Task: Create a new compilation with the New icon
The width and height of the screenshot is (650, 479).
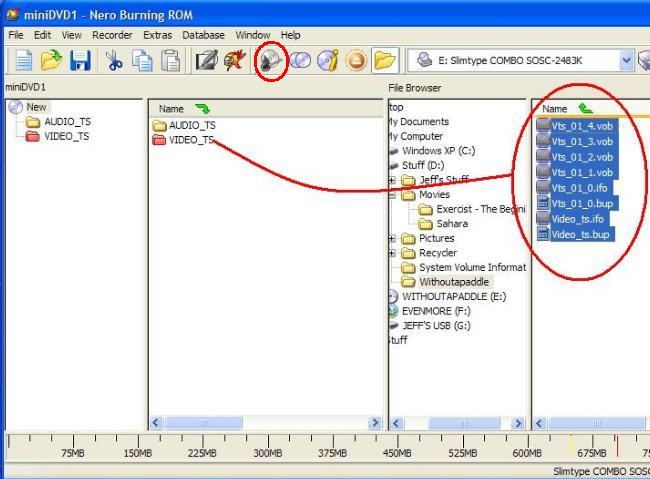Action: pos(24,61)
